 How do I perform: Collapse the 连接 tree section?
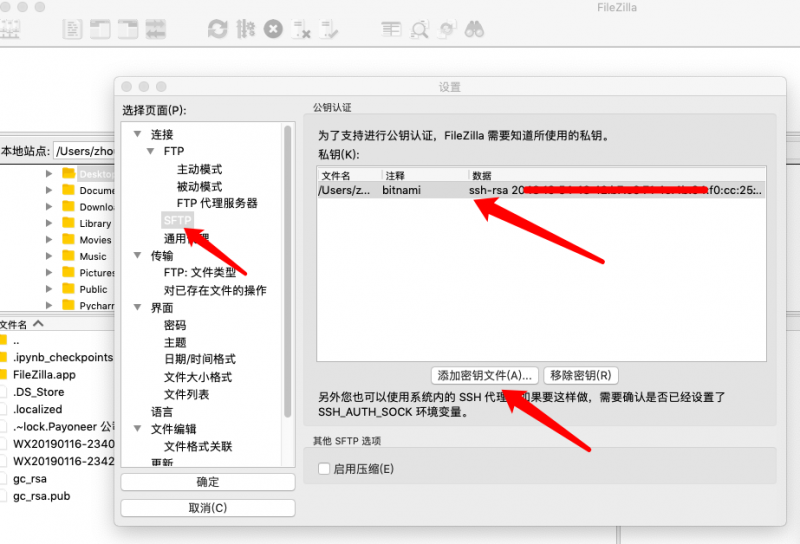coord(137,134)
